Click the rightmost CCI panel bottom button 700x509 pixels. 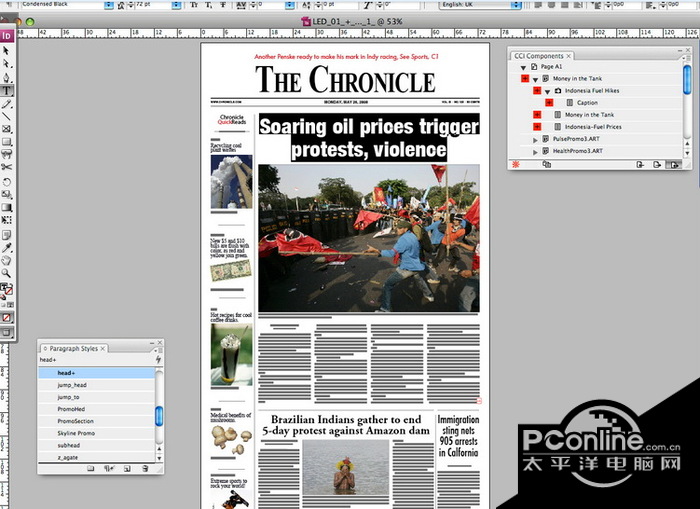(673, 164)
